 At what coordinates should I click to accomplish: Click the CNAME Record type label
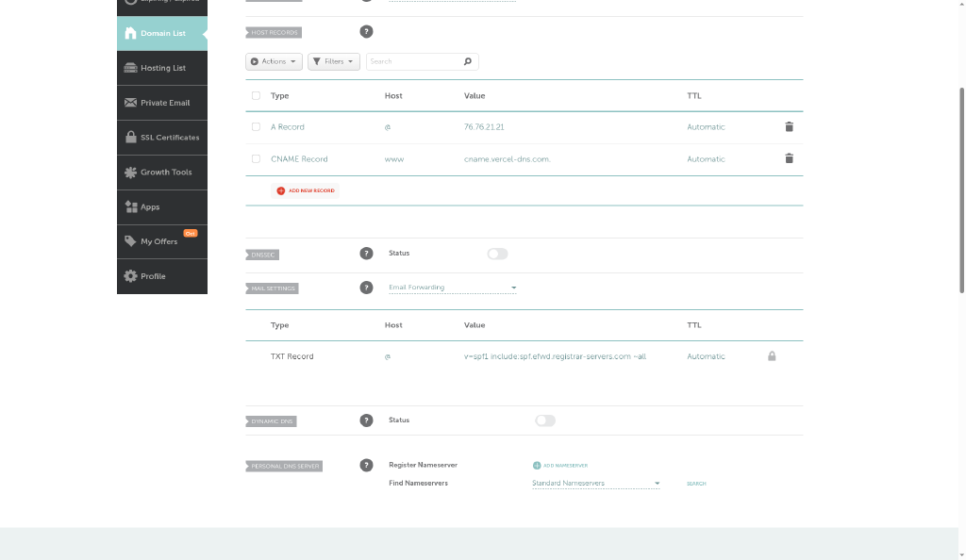299,158
